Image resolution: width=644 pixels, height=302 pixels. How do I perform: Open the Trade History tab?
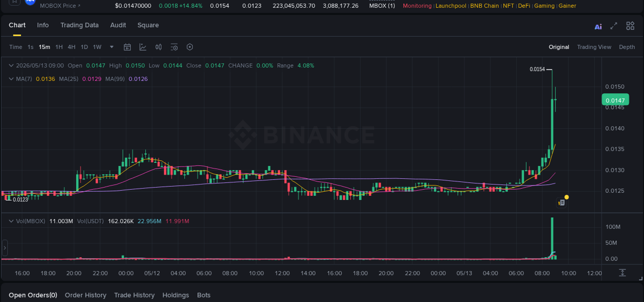pos(134,295)
